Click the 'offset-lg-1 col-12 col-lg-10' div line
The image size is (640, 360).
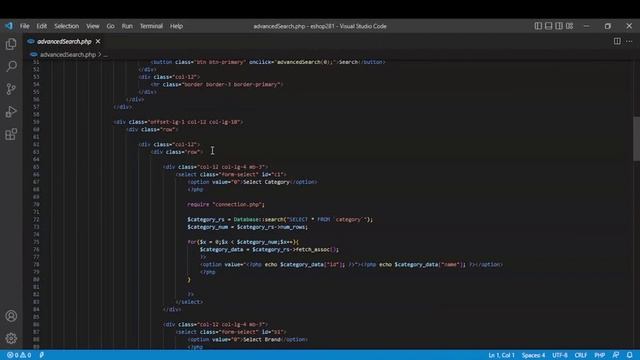[178, 122]
